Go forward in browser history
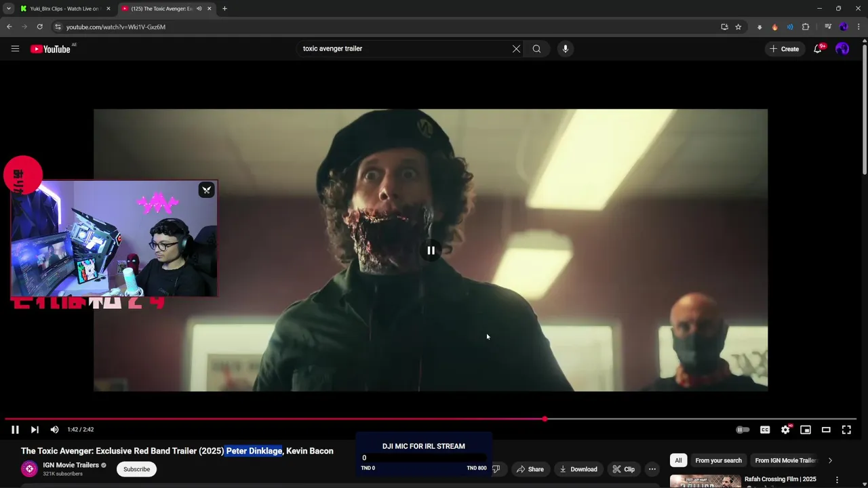Image resolution: width=868 pixels, height=488 pixels. tap(24, 27)
